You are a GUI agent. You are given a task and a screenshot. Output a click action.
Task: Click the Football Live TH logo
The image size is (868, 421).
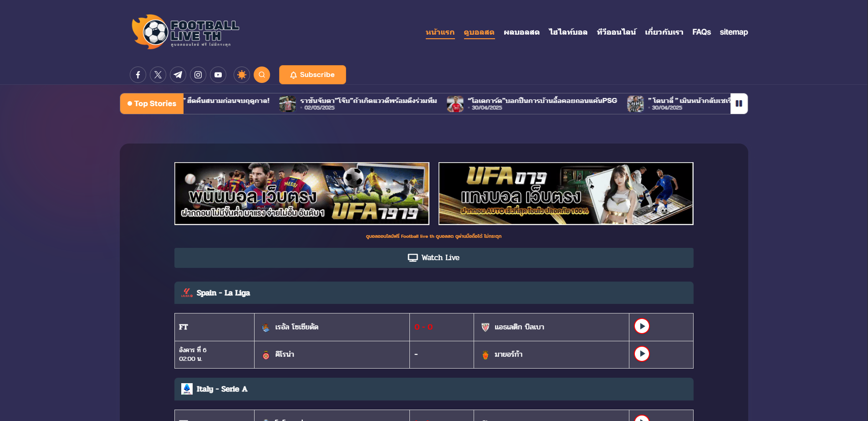(x=185, y=31)
